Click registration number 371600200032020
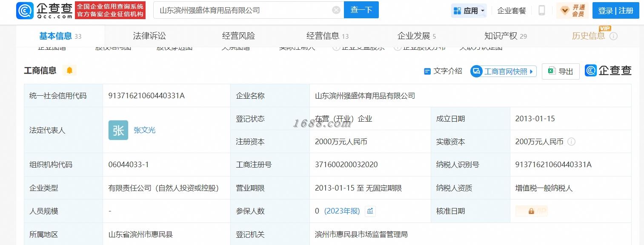The width and height of the screenshot is (644, 245). click(x=346, y=165)
